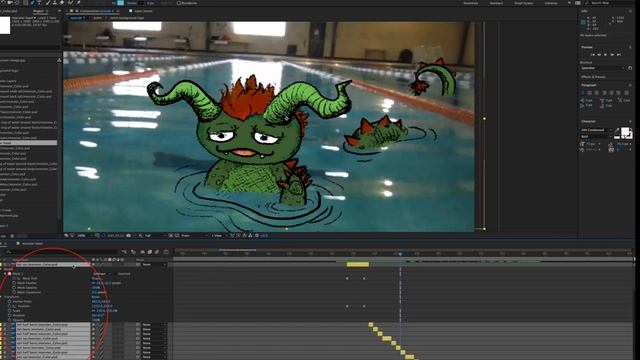The width and height of the screenshot is (640, 360).
Task: Toggle transparency grid below viewer
Action: point(177,236)
